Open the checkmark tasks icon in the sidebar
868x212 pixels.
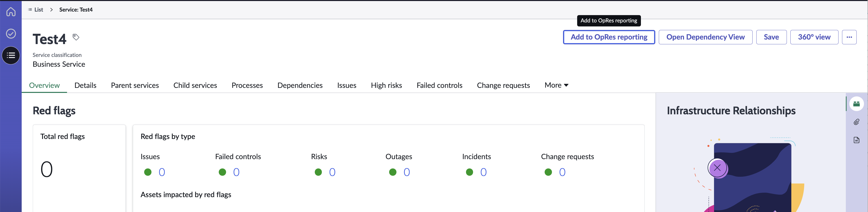coord(11,34)
